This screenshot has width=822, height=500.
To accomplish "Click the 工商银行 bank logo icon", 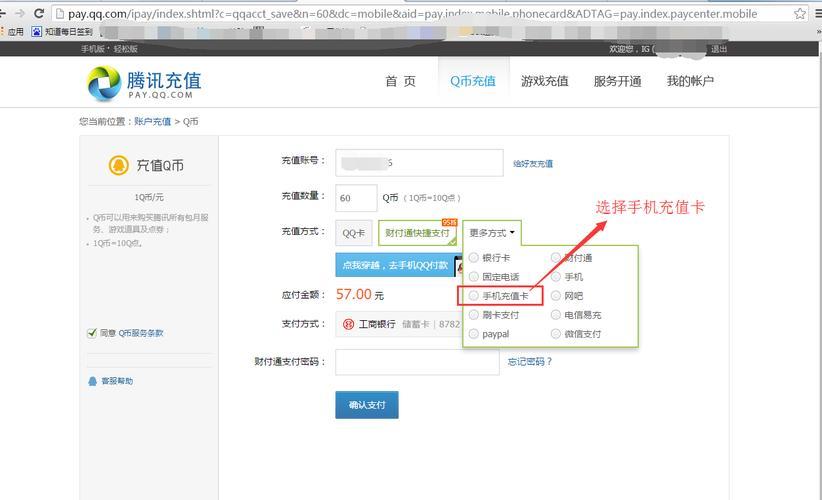I will 349,324.
